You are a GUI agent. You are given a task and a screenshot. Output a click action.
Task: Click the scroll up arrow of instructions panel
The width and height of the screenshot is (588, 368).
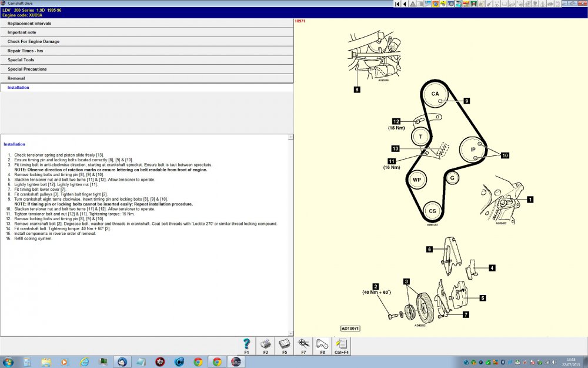(x=290, y=137)
